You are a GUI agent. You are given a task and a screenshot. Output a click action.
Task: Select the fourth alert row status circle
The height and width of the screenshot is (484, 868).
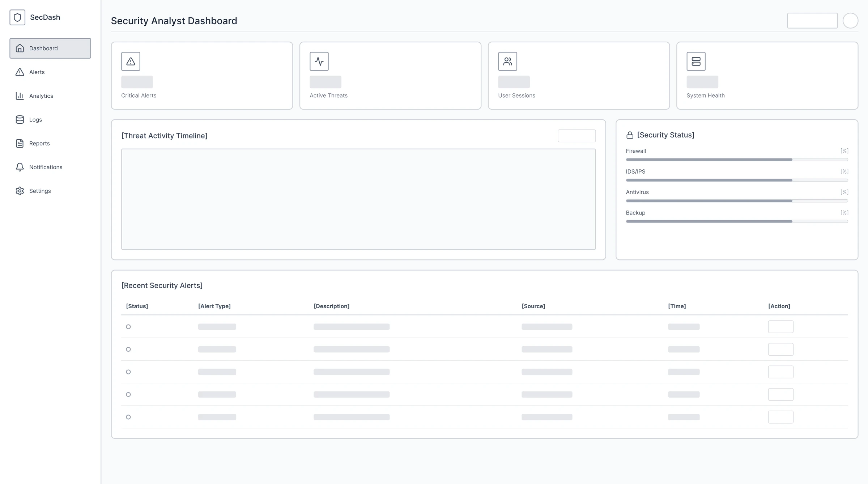(x=128, y=394)
